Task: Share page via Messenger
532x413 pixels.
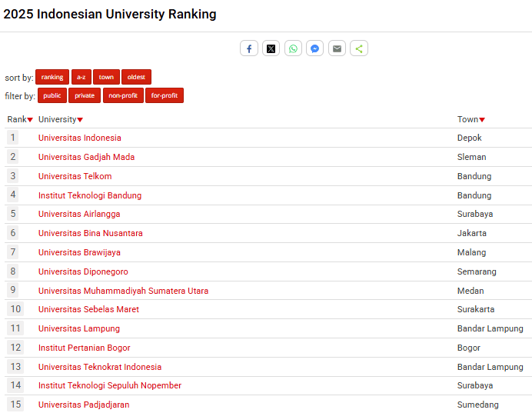Action: coord(315,48)
